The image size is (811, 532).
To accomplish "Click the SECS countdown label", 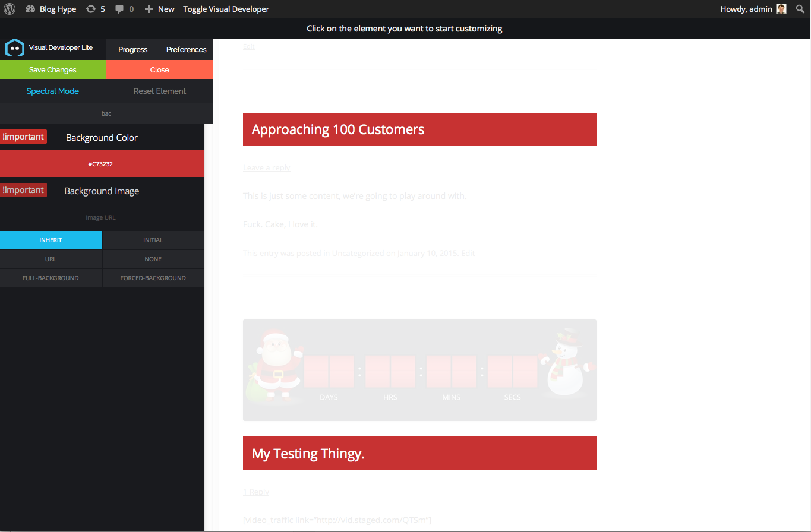I will click(512, 397).
